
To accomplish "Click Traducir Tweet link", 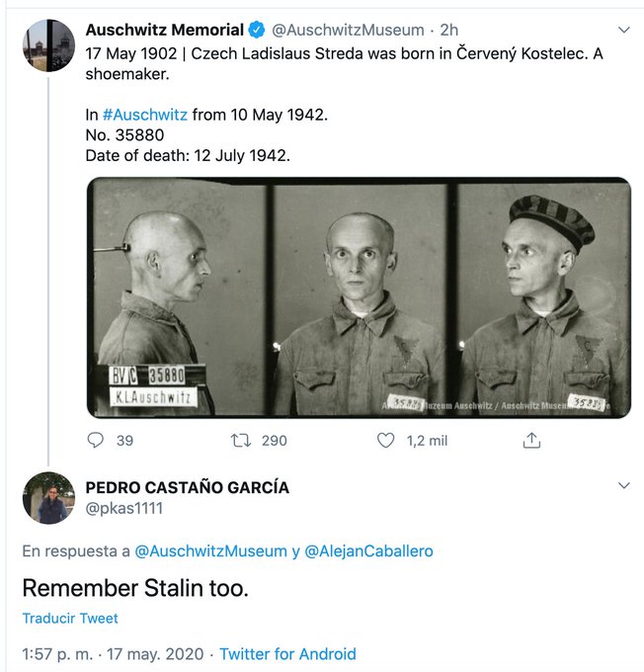I will pos(70,619).
